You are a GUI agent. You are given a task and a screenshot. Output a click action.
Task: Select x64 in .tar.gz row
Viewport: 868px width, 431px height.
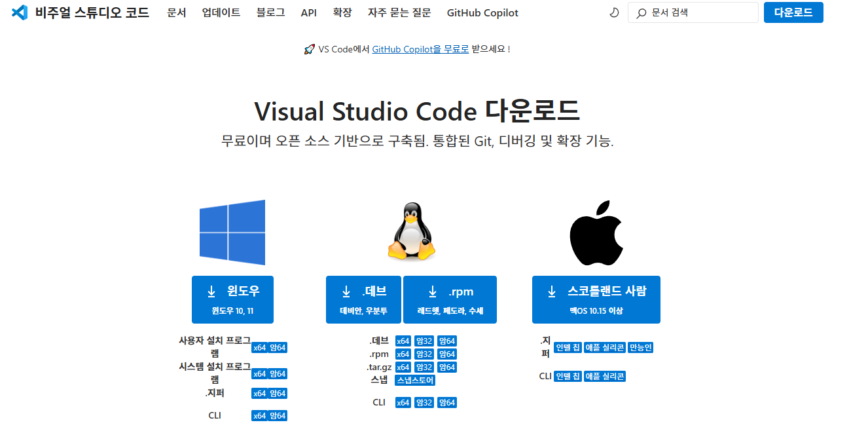coord(403,367)
